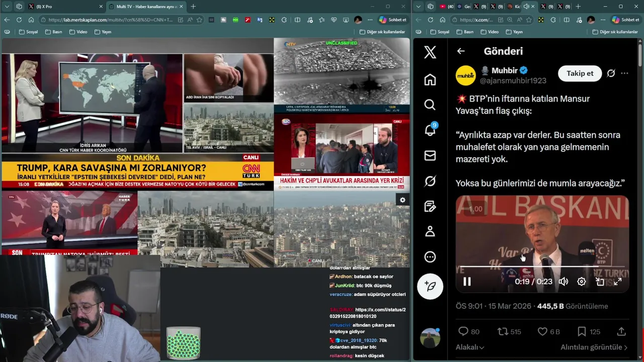
Task: Click the white round Post compose button
Action: coord(430,287)
